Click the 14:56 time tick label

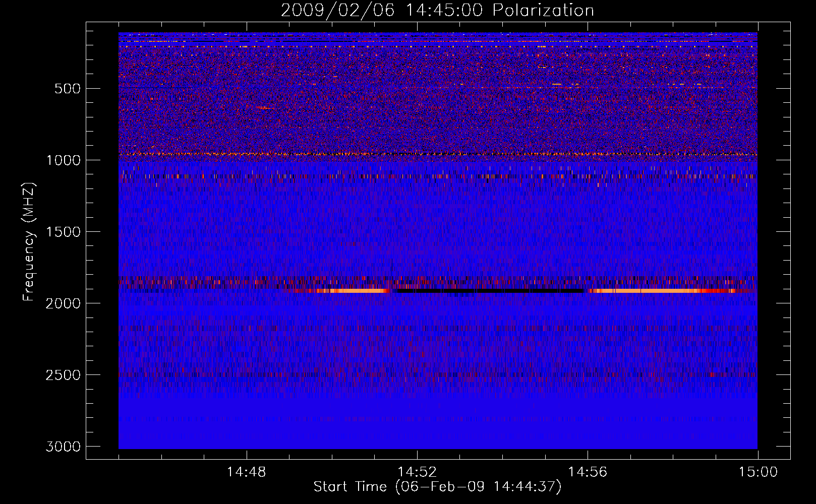588,472
